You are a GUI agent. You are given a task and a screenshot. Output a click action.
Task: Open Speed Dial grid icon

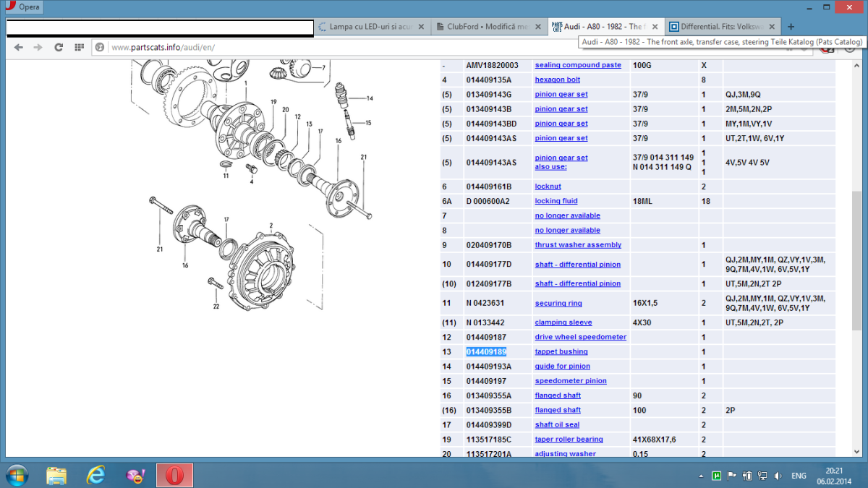79,48
